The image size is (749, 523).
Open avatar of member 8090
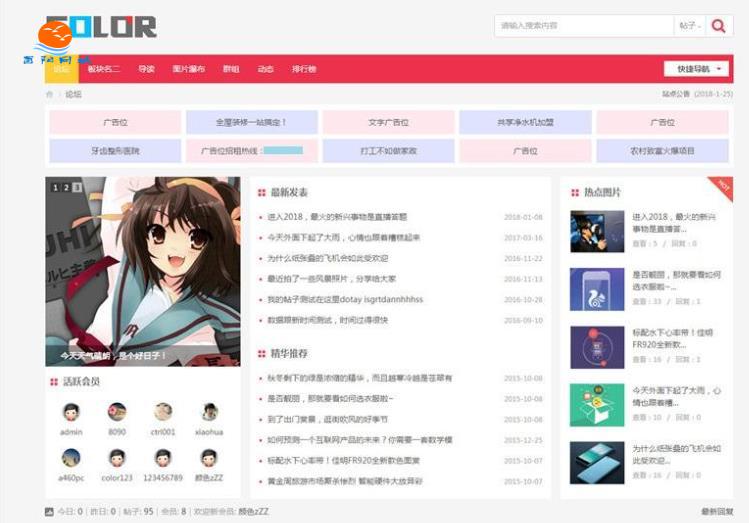coord(117,412)
